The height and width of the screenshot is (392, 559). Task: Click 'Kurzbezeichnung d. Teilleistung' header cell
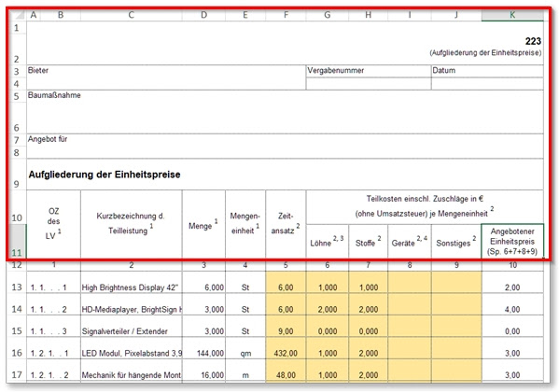coord(132,224)
